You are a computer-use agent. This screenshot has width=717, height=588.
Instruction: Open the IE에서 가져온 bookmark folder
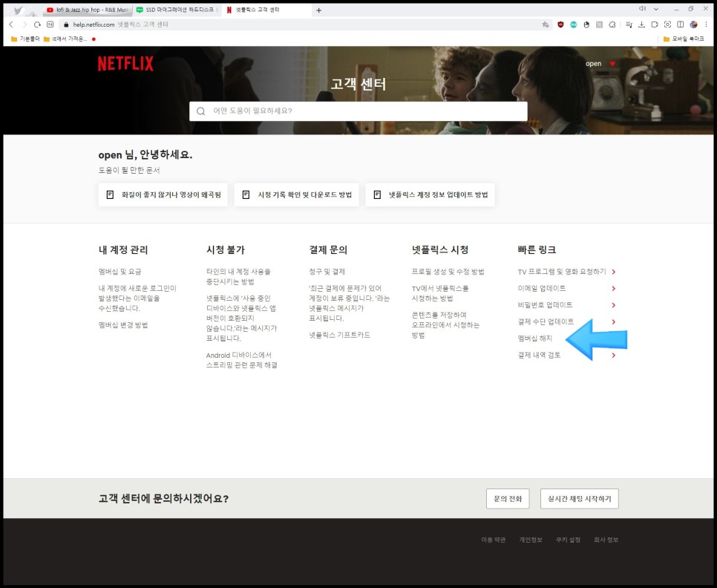click(x=65, y=39)
